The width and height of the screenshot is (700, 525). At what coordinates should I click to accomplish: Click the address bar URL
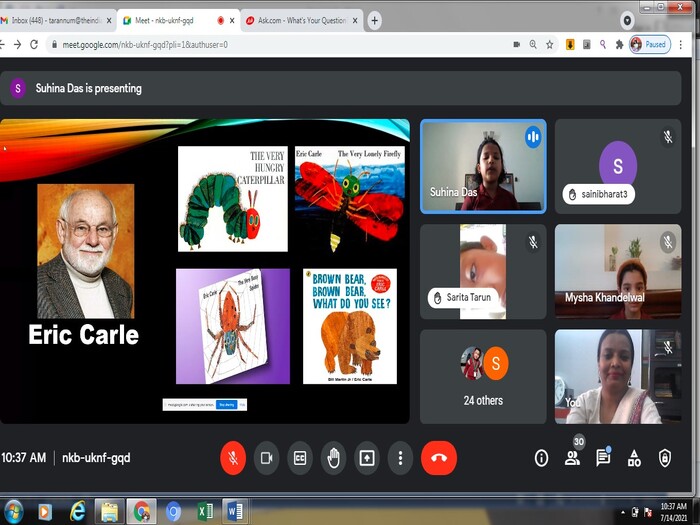(x=145, y=45)
